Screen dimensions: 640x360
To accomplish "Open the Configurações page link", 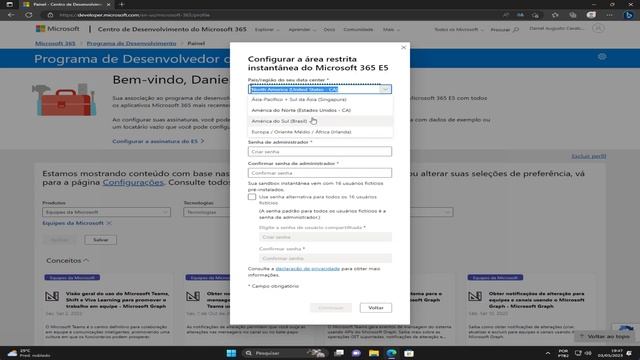I will [133, 182].
